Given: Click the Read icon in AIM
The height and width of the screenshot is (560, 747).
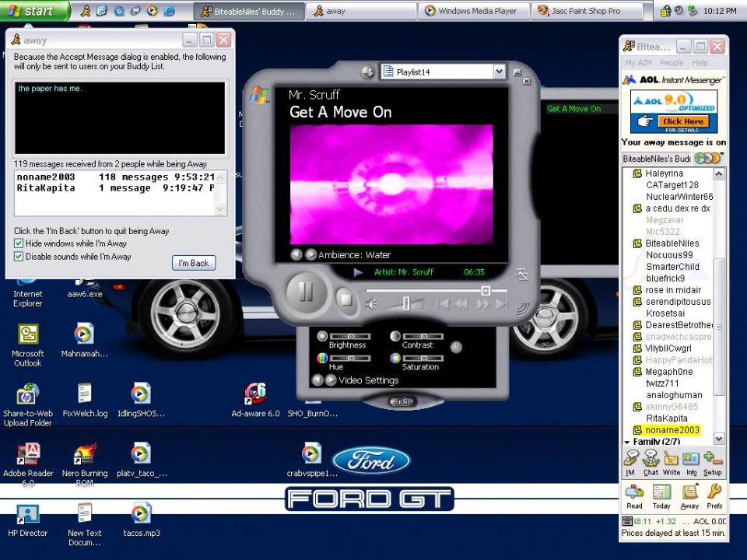Looking at the screenshot, I should click(x=634, y=496).
